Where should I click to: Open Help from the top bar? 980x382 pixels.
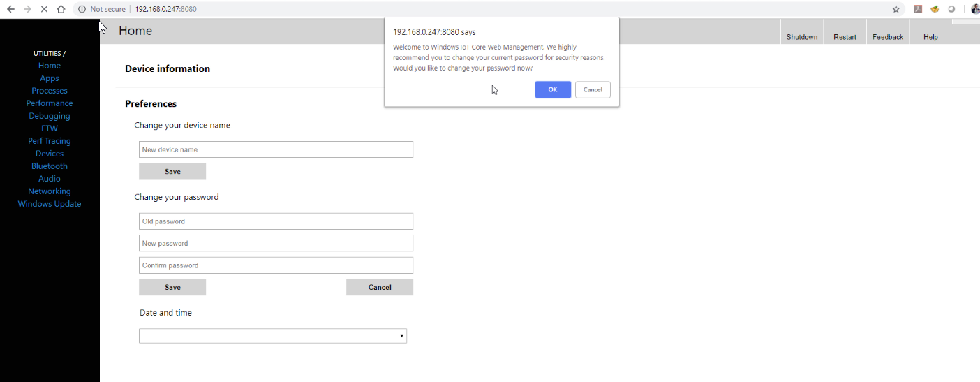click(x=930, y=37)
